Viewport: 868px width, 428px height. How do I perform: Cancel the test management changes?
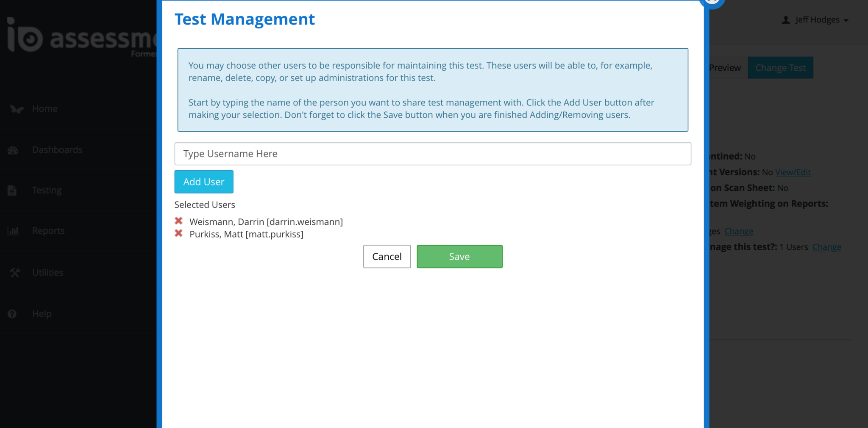[387, 257]
